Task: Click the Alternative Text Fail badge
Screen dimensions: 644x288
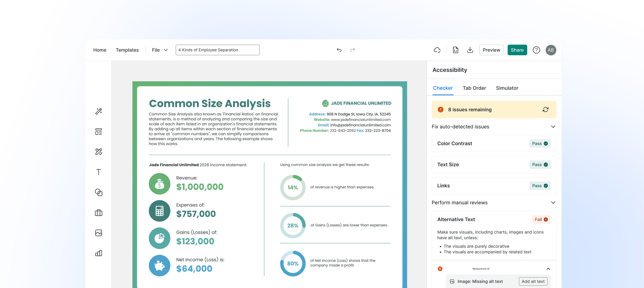Action: click(541, 219)
